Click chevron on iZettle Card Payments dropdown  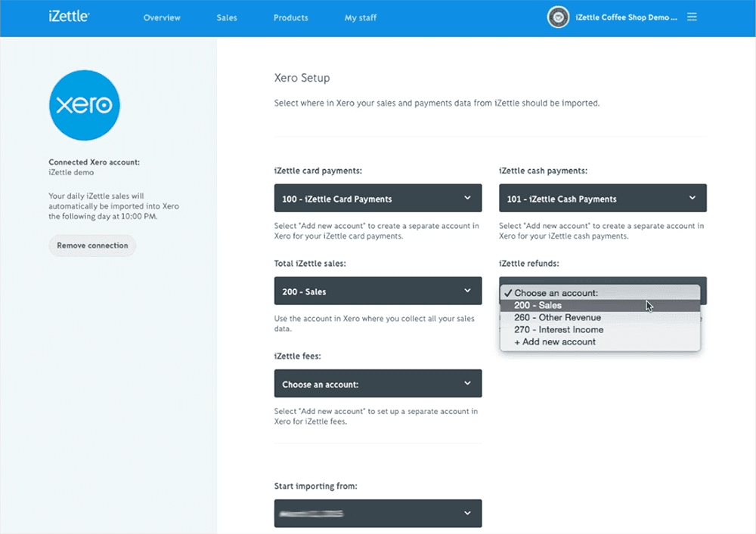coord(467,198)
